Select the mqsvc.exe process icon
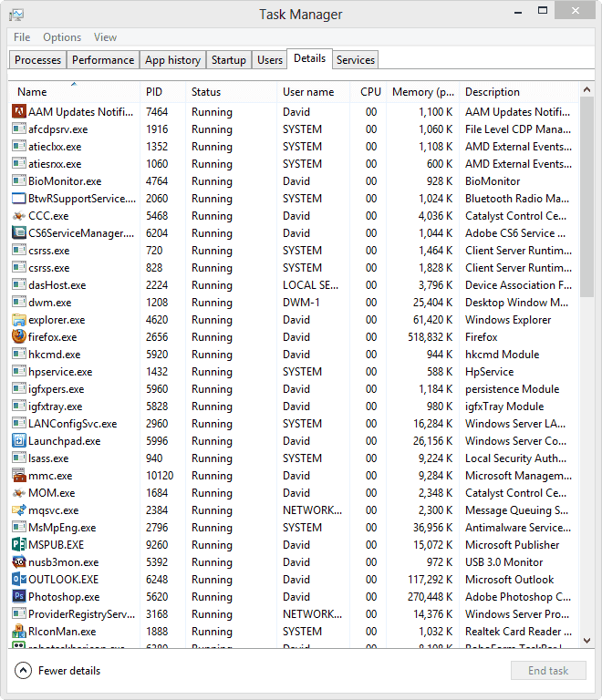The image size is (602, 700). click(x=19, y=510)
